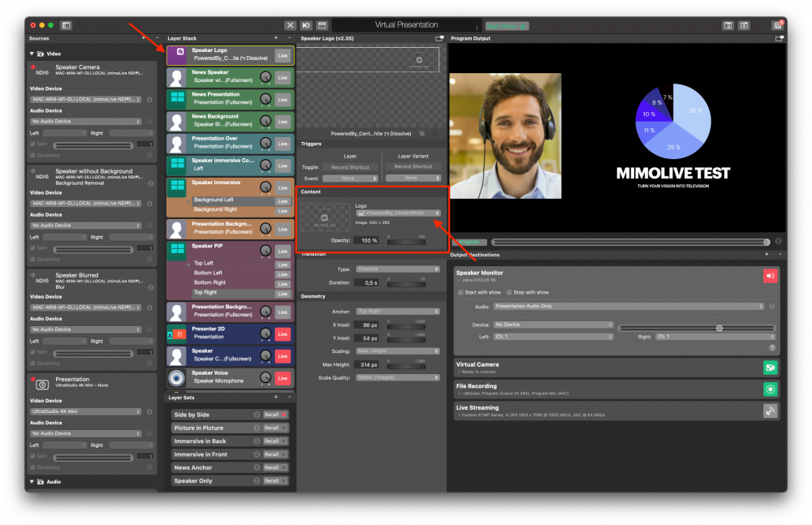Screen dimensions: 812x525
Task: Toggle the sidebar panel toolbar icon
Action: click(x=66, y=25)
